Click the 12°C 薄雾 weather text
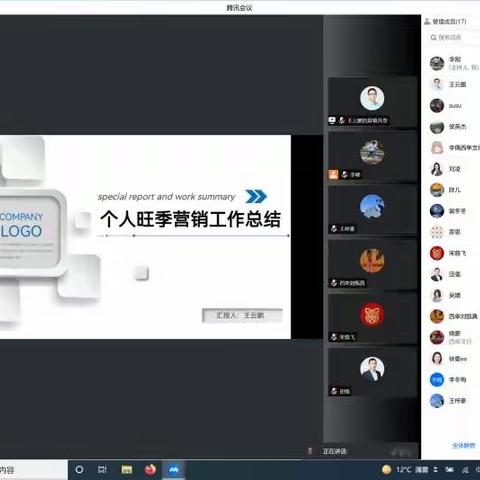Screen dimensions: 480x480 pos(412,470)
